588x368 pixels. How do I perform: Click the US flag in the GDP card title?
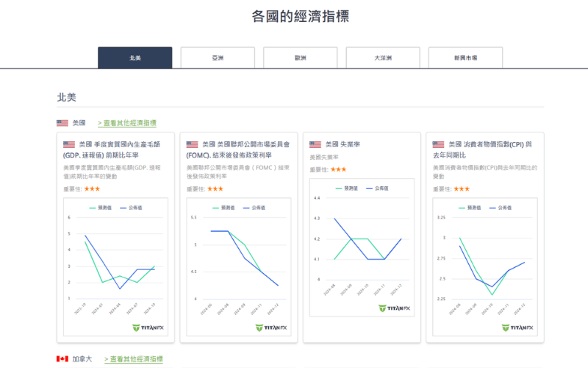coord(69,144)
